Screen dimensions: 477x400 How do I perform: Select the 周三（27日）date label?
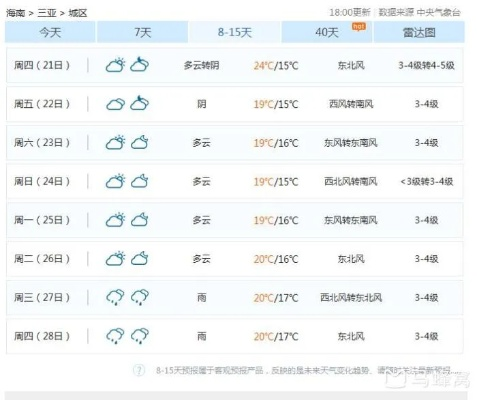pyautogui.click(x=42, y=297)
